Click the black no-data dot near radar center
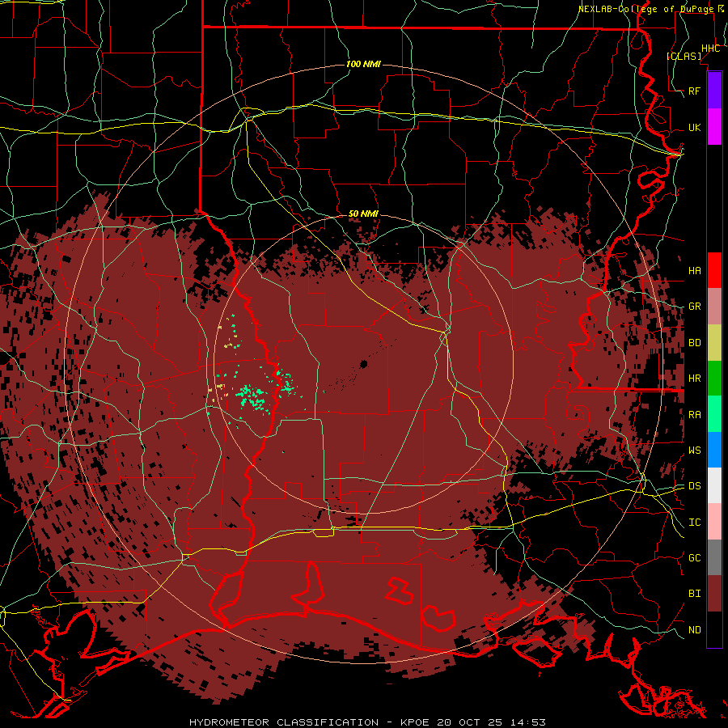The image size is (728, 728). pos(363,364)
